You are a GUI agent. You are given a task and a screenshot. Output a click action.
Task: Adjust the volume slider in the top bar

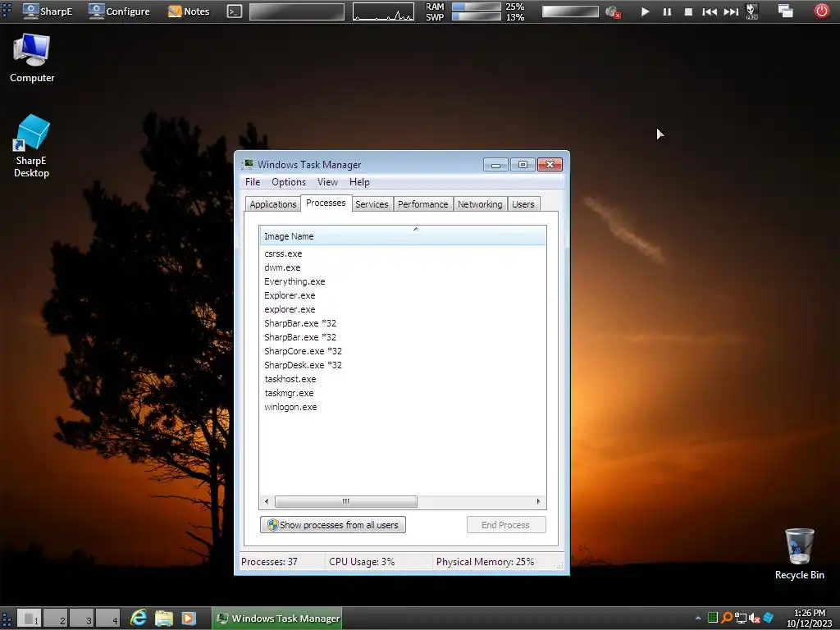pyautogui.click(x=570, y=11)
